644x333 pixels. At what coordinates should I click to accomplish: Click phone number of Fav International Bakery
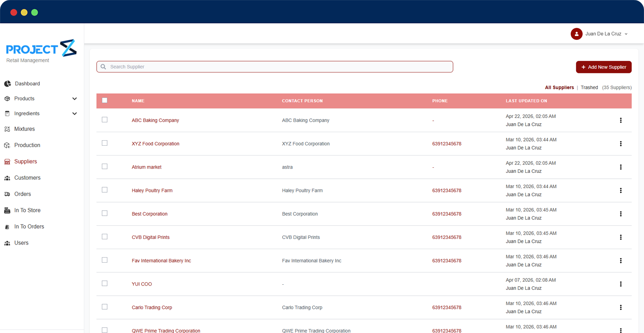coord(447,261)
